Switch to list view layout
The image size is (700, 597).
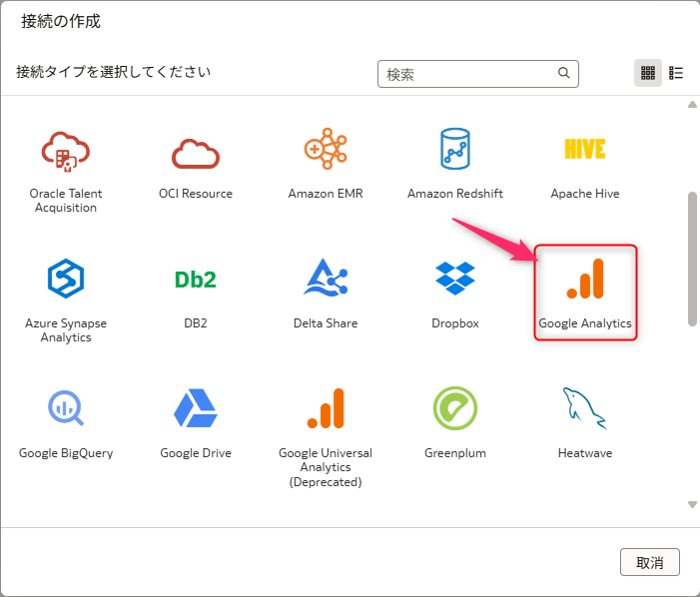tap(676, 73)
